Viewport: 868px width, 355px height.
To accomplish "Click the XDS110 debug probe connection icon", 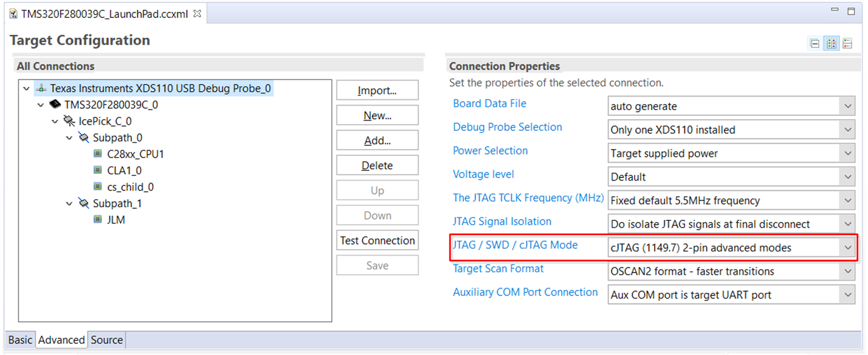I will click(x=40, y=89).
